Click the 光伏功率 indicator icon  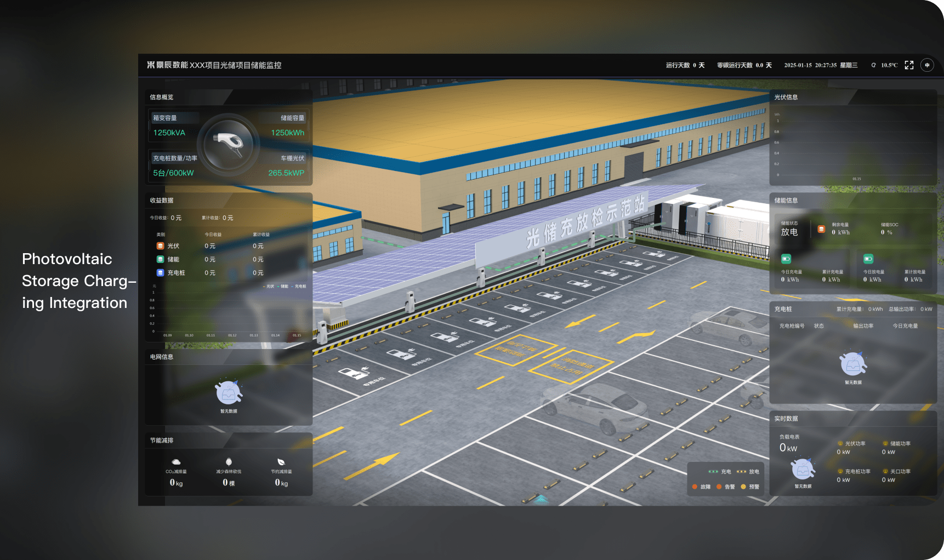[840, 444]
